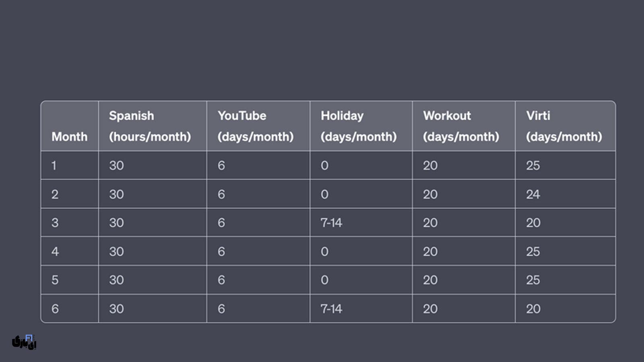The height and width of the screenshot is (362, 644).
Task: Select the Spanish (hours/month) column header
Action: 150,126
